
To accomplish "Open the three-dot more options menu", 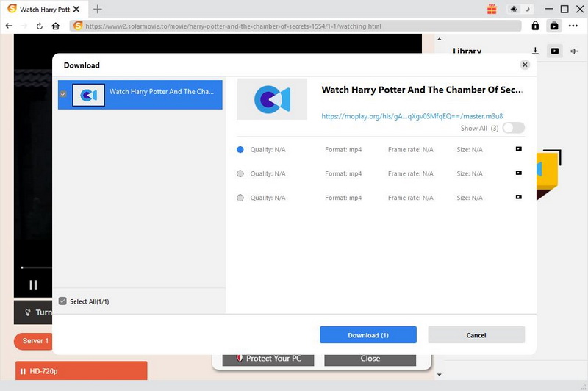I will pyautogui.click(x=573, y=26).
